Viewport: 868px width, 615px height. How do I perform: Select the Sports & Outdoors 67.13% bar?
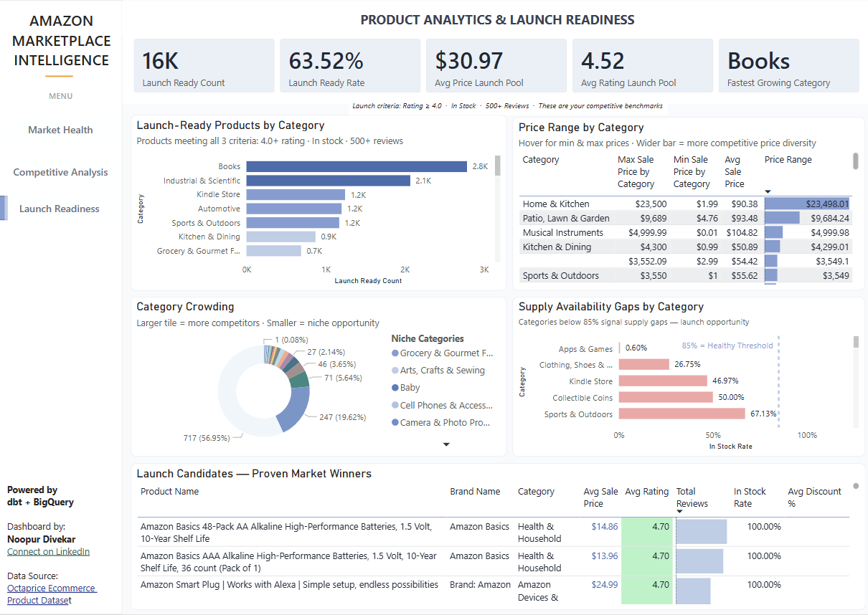[681, 414]
